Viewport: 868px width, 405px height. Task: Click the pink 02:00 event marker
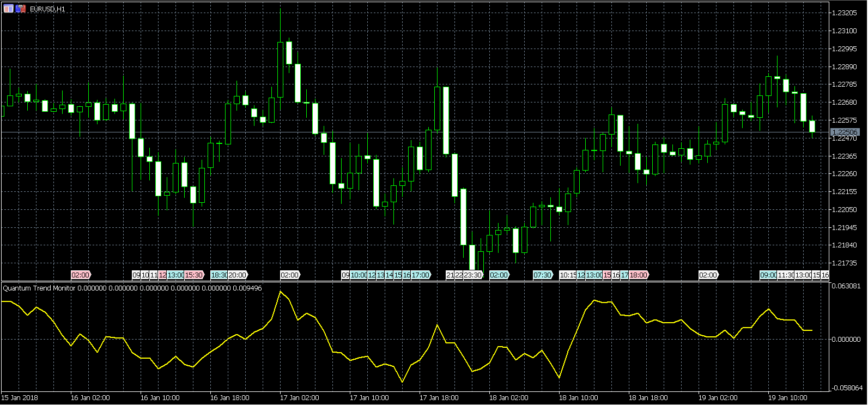point(81,275)
